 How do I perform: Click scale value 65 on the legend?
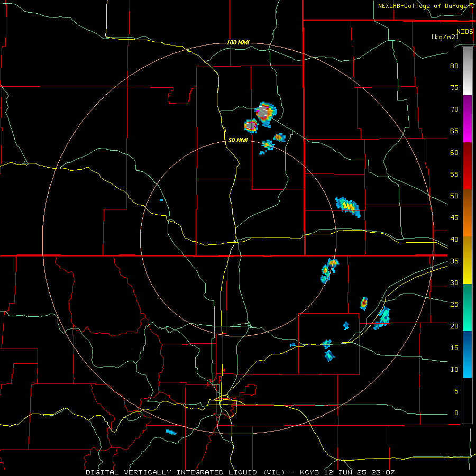[x=454, y=131]
